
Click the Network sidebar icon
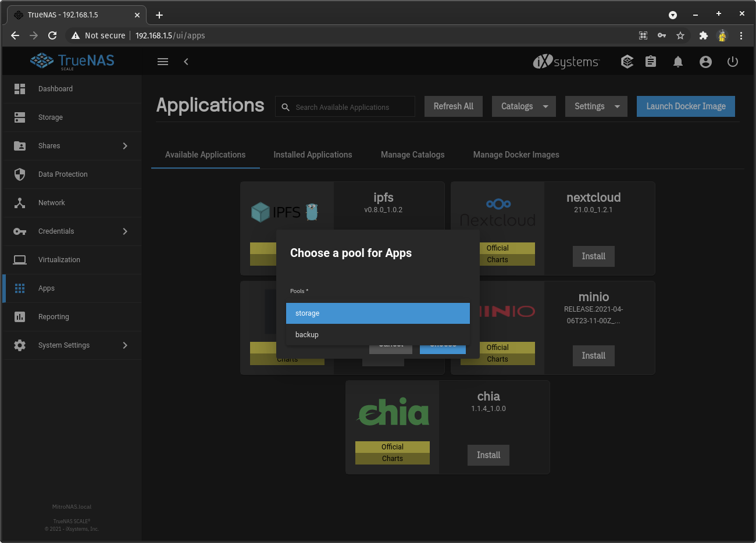point(20,203)
